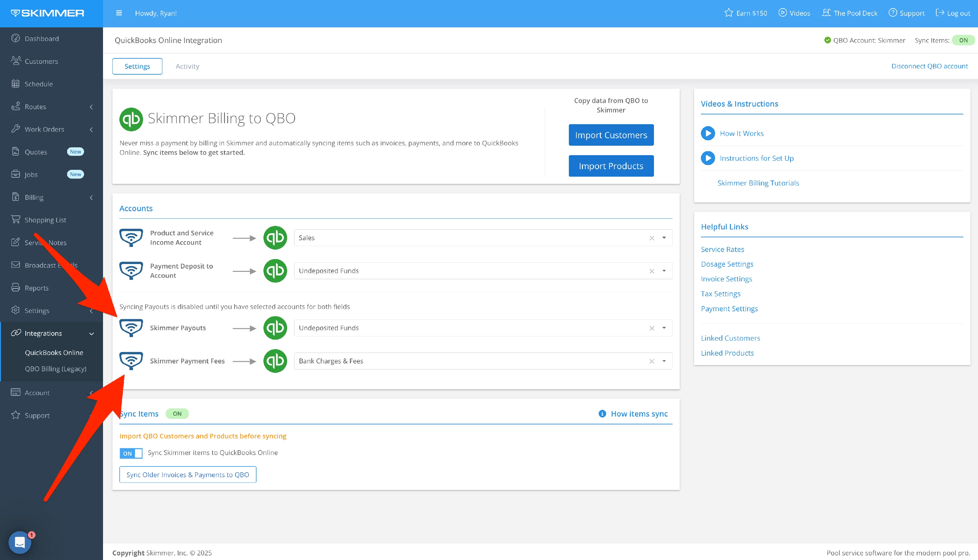The width and height of the screenshot is (978, 560).
Task: Click the Payment Deposit account field
Action: tap(469, 271)
